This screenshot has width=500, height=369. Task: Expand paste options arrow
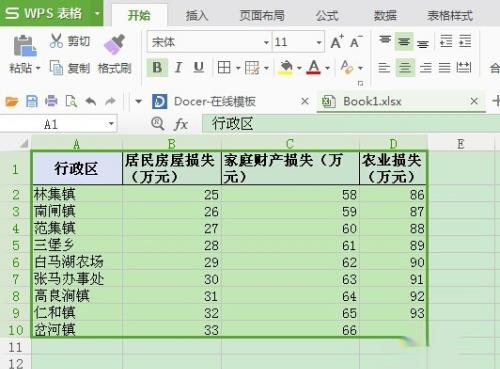[x=38, y=68]
